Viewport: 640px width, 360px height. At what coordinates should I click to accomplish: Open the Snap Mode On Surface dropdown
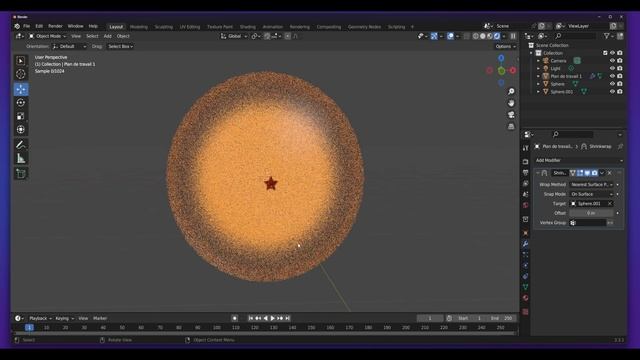tap(591, 194)
